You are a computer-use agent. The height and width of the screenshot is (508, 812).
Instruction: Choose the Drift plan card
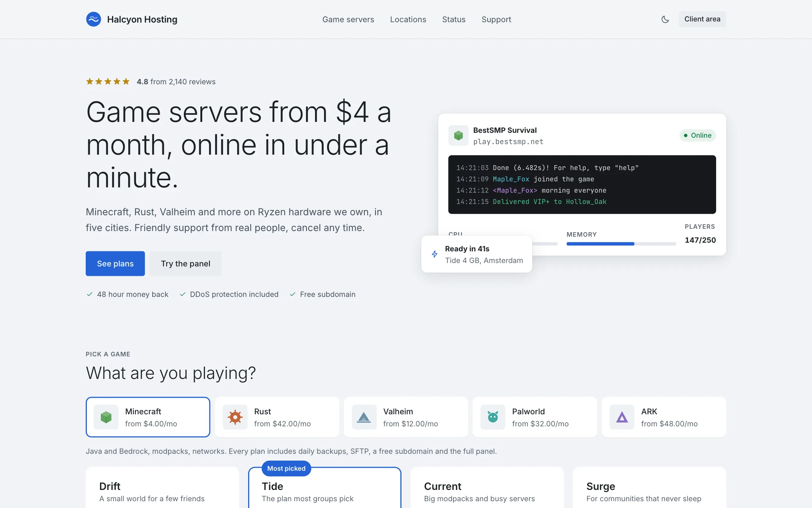click(162, 488)
